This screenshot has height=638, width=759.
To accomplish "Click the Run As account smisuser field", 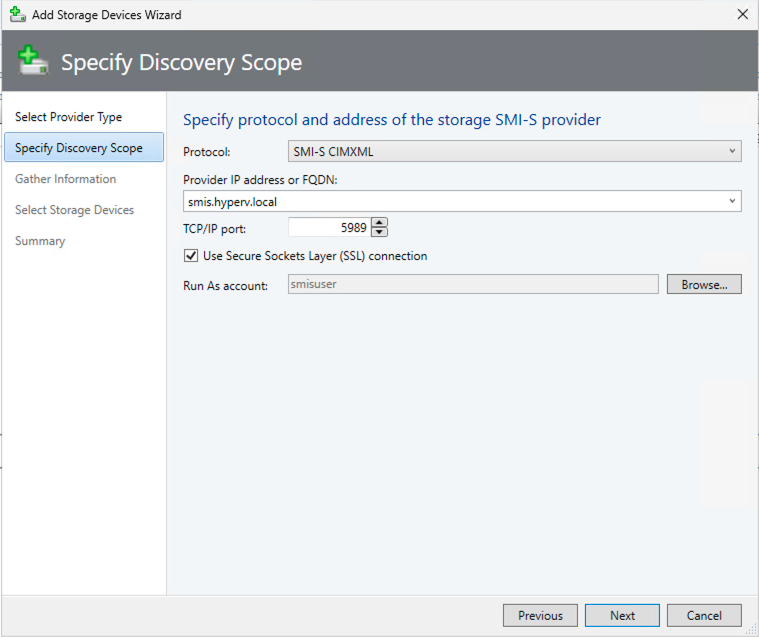I will pos(472,284).
